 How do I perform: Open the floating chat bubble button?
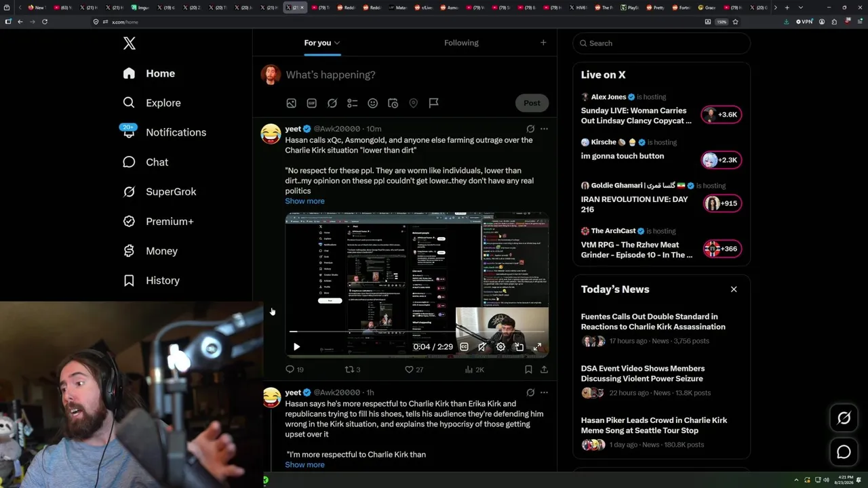(844, 452)
